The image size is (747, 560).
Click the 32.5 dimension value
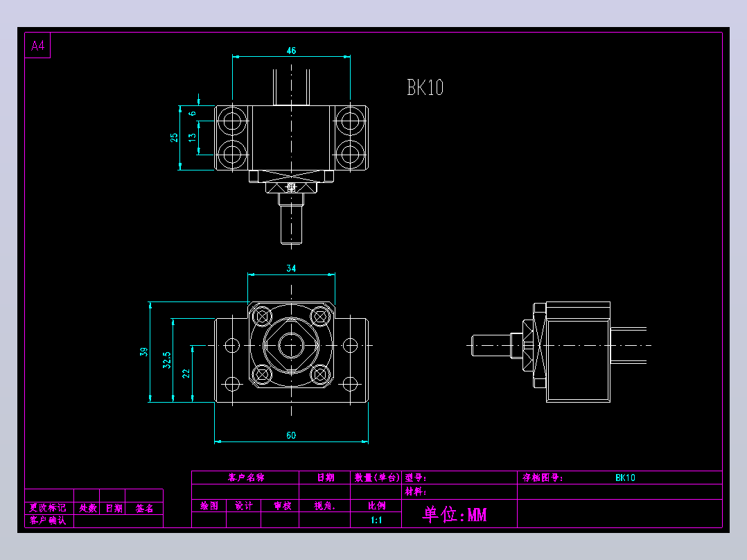click(166, 360)
